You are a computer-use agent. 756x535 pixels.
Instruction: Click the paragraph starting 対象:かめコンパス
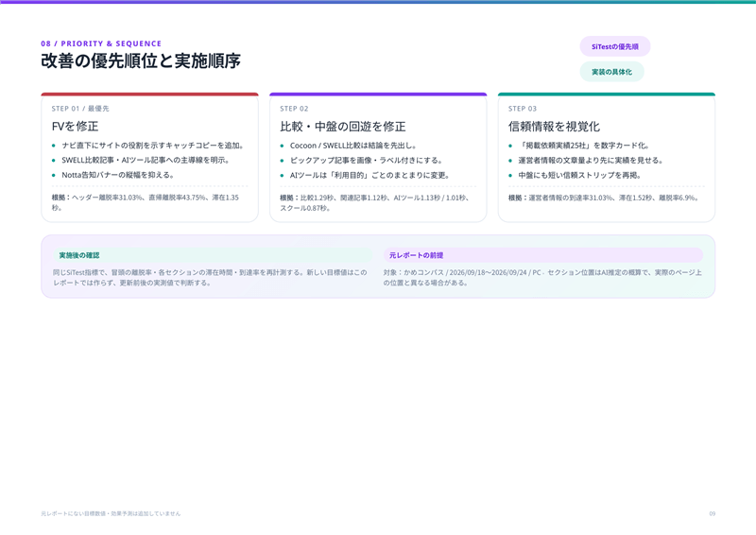pyautogui.click(x=542, y=277)
